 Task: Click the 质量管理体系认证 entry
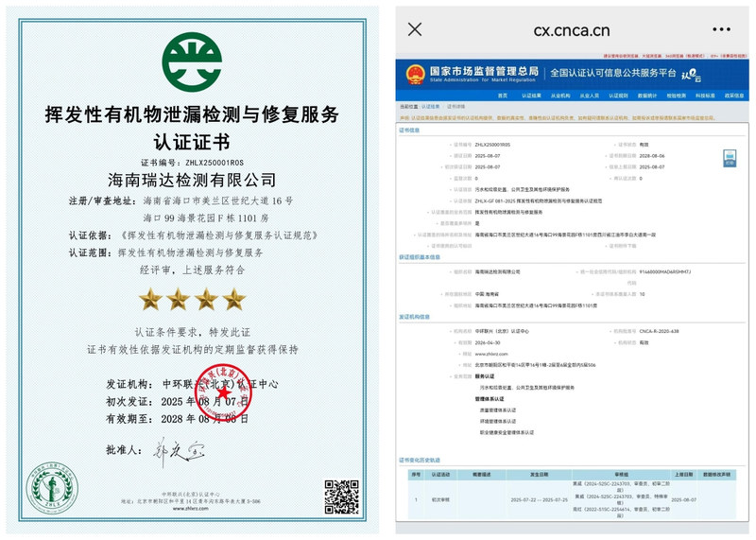[498, 410]
